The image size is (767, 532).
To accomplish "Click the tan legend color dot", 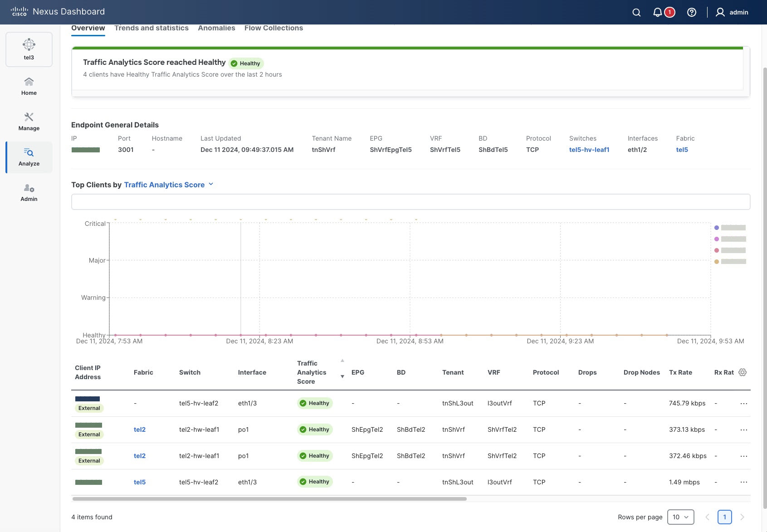I will 717,262.
